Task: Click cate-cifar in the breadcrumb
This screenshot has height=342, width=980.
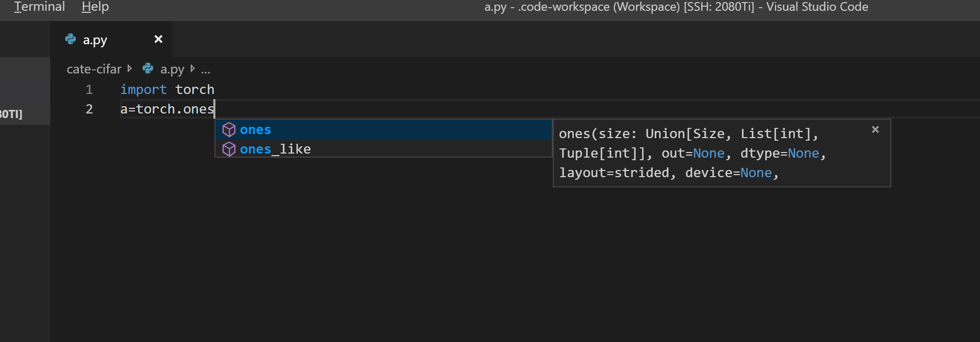Action: tap(94, 69)
